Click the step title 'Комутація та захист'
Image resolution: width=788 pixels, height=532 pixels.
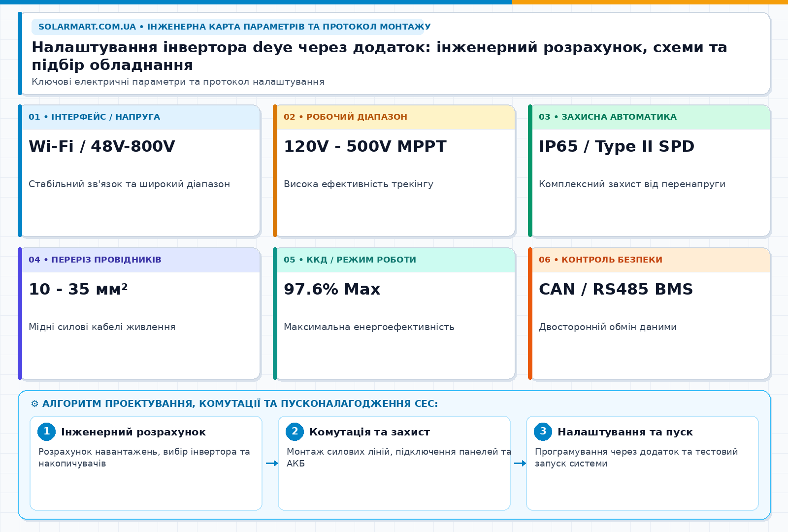click(369, 432)
